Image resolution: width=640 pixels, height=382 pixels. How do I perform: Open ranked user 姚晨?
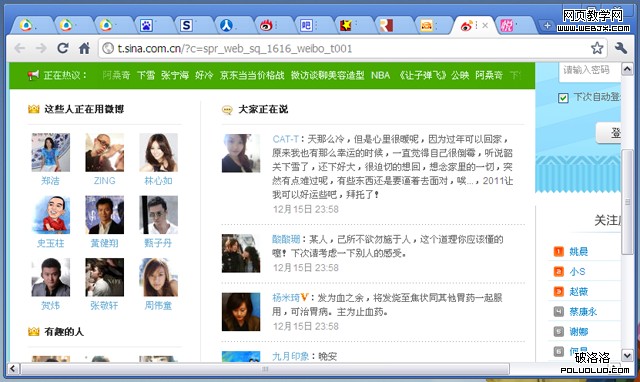pyautogui.click(x=578, y=251)
